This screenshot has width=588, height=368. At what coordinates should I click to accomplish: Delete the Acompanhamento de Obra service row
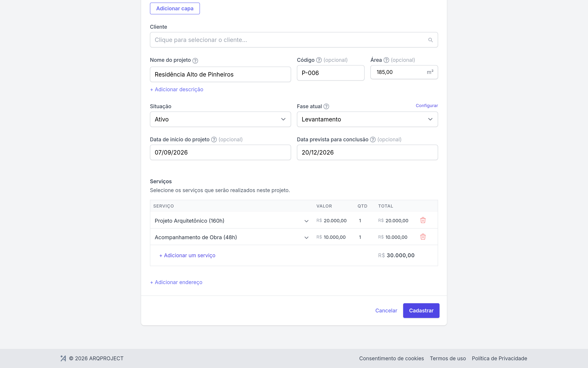point(423,237)
